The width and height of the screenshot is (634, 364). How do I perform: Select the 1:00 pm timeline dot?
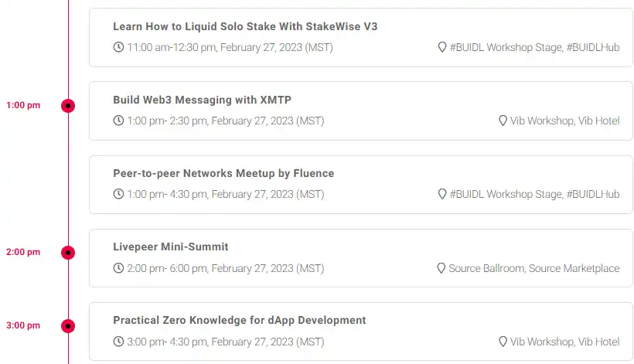click(68, 106)
